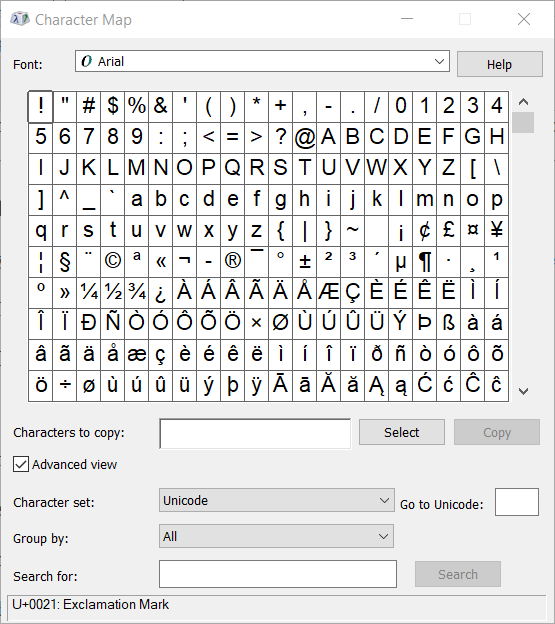This screenshot has height=624, width=555.
Task: Select the multiplication sign × character
Action: [256, 324]
